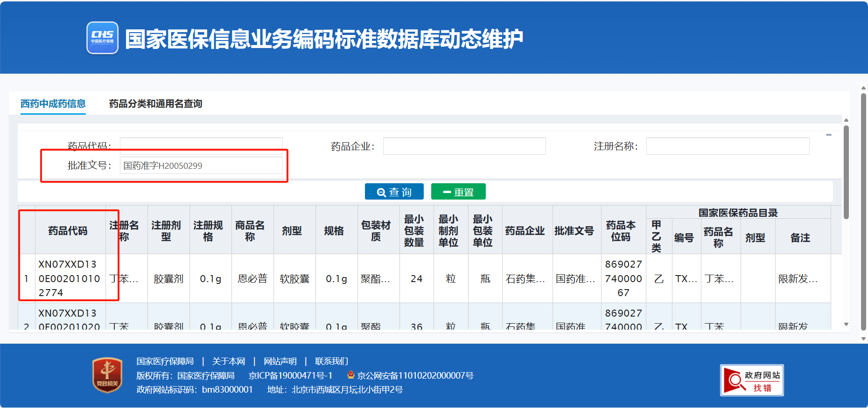Screen dimensions: 868x408
Task: Click the party and government agency emblem
Action: pyautogui.click(x=107, y=375)
